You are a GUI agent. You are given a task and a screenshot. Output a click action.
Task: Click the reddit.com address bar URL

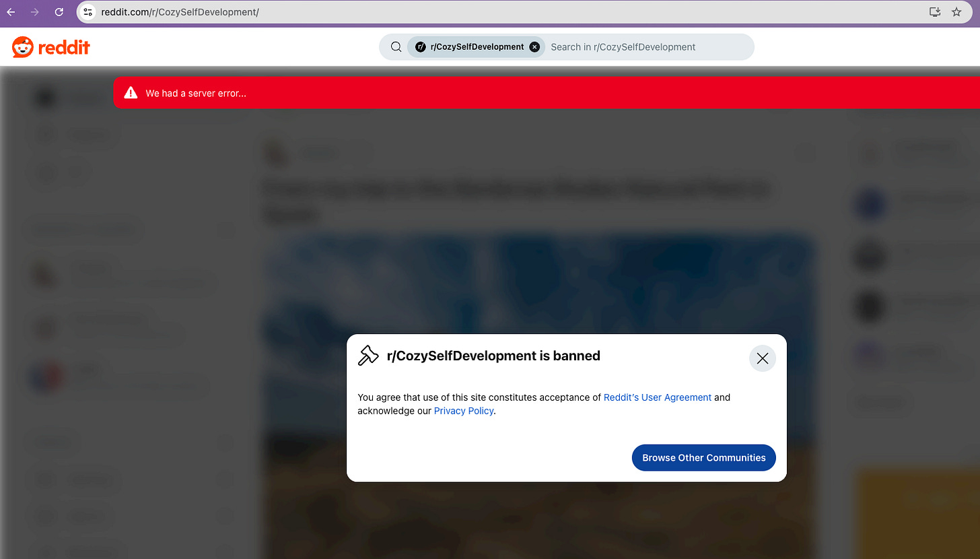pyautogui.click(x=180, y=12)
